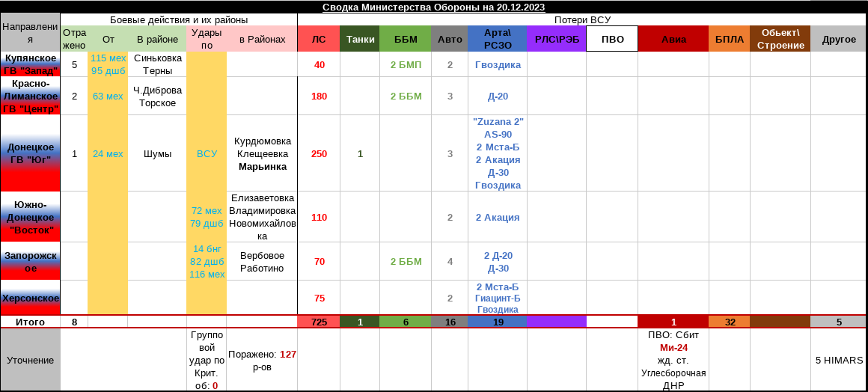Select the cell mentioning the downed Ми-24
868x392 pixels.
coord(673,360)
